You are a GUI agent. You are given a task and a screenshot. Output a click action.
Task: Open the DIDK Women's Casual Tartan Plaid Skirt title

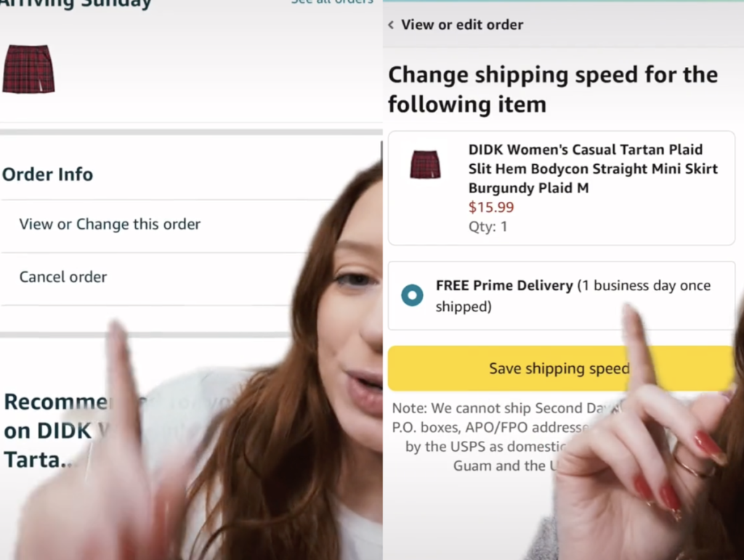(593, 169)
